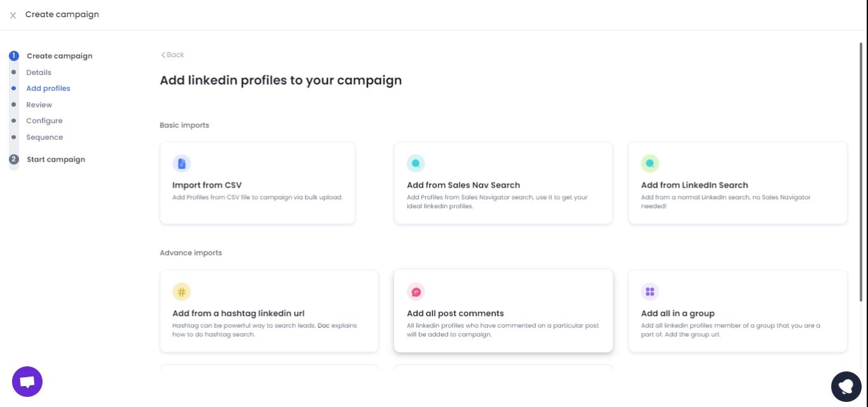The image size is (868, 407).
Task: Open the purple chat widget bottom left
Action: [x=27, y=381]
